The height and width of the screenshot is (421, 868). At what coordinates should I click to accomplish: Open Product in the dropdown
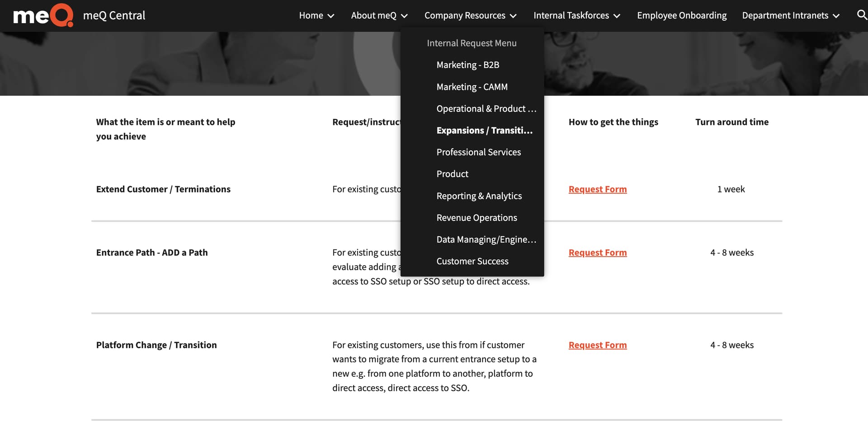pyautogui.click(x=453, y=174)
